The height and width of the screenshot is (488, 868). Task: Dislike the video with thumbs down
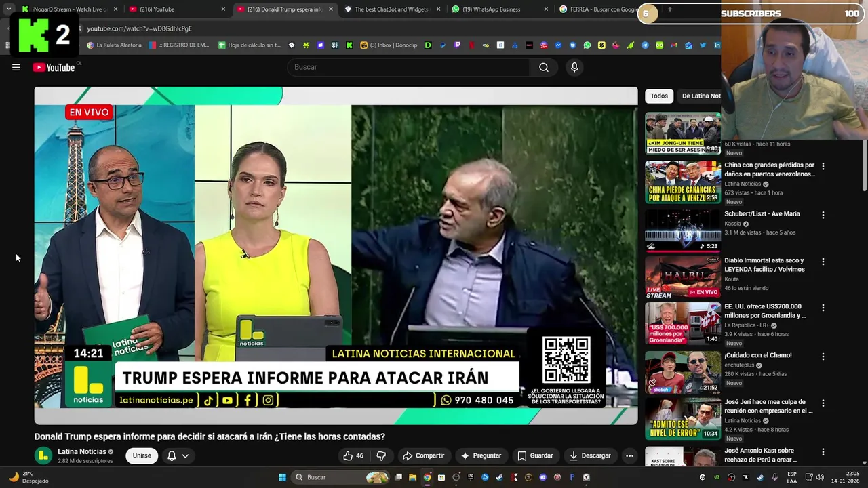381,455
